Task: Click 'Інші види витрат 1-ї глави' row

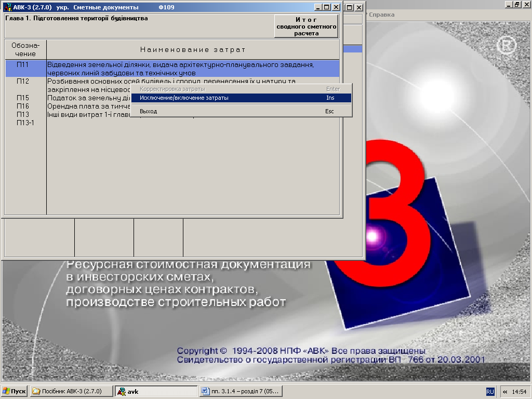Action: click(89, 114)
